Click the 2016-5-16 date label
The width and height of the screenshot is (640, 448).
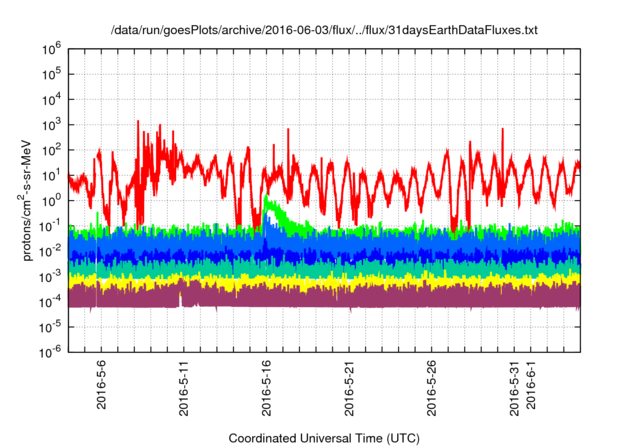pyautogui.click(x=267, y=388)
